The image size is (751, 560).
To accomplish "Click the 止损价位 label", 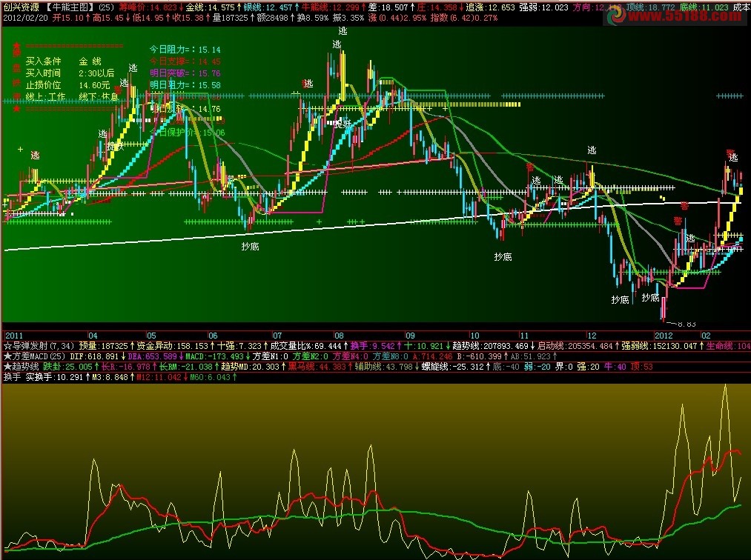I will (43, 85).
